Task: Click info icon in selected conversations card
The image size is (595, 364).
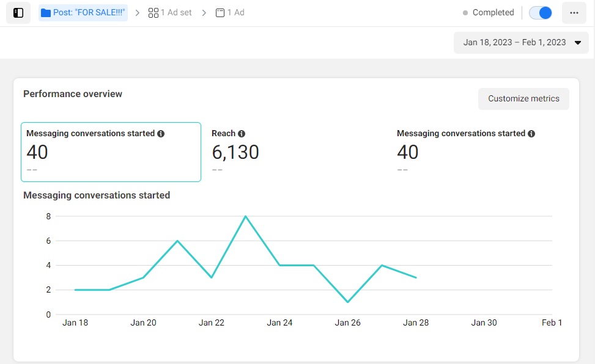Action: coord(161,134)
